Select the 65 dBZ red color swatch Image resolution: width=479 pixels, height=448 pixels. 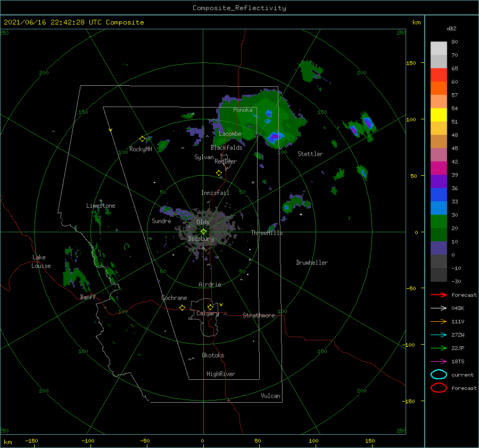coord(439,75)
